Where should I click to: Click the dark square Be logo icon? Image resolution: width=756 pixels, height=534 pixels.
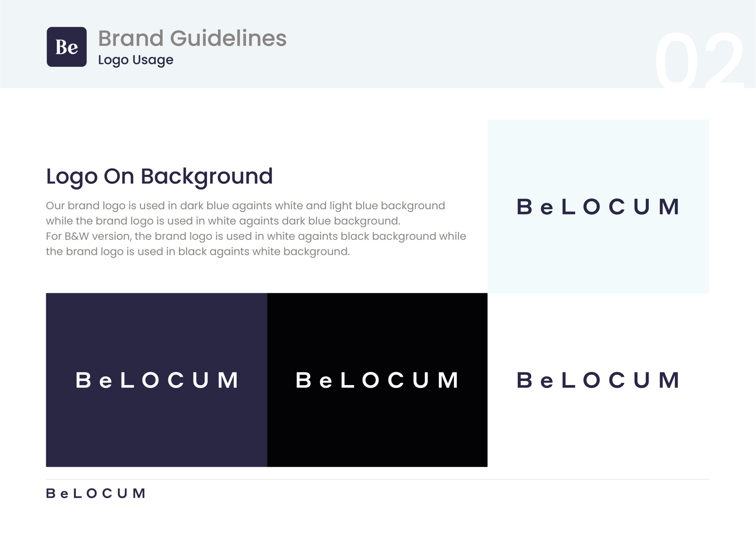(x=66, y=47)
